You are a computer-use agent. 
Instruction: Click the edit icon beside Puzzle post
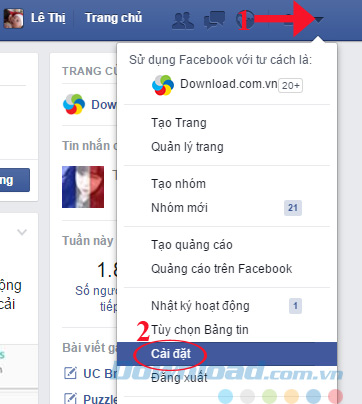point(70,398)
